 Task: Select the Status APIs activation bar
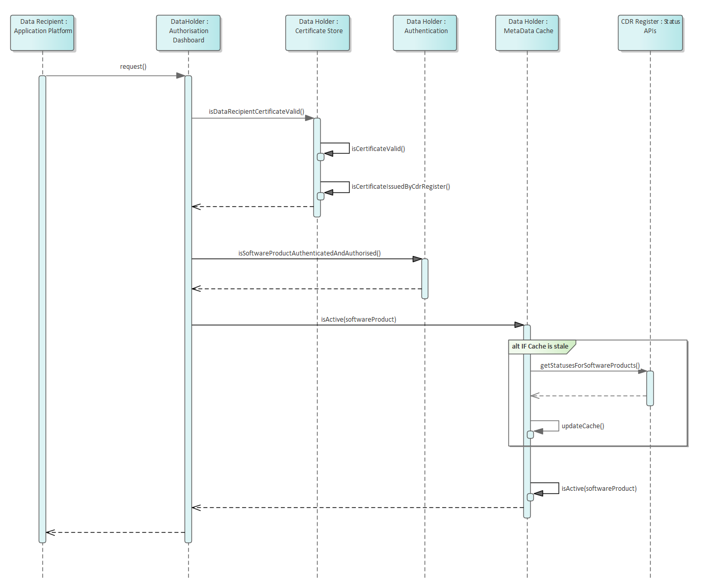(x=650, y=388)
